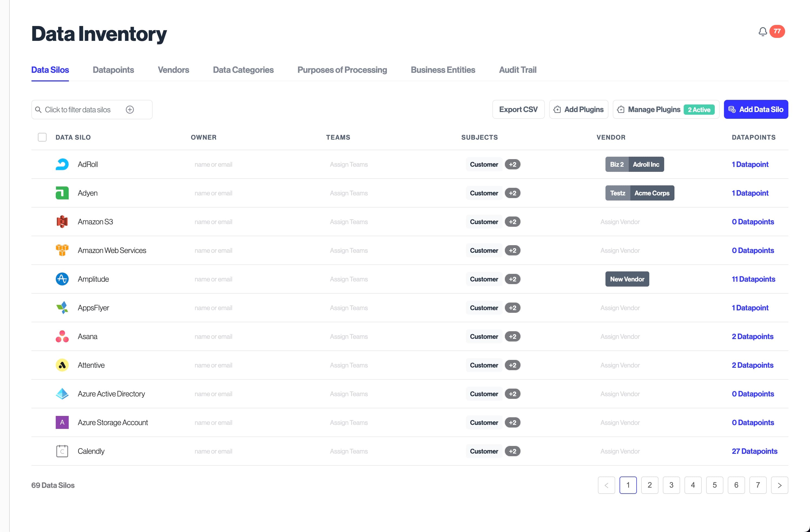The width and height of the screenshot is (810, 532).
Task: Click the Amazon S3 logo icon
Action: 62,222
